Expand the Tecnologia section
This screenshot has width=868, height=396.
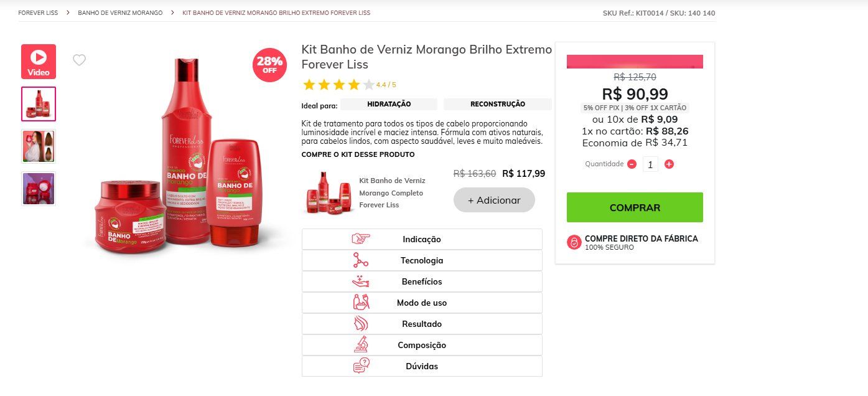pos(422,260)
